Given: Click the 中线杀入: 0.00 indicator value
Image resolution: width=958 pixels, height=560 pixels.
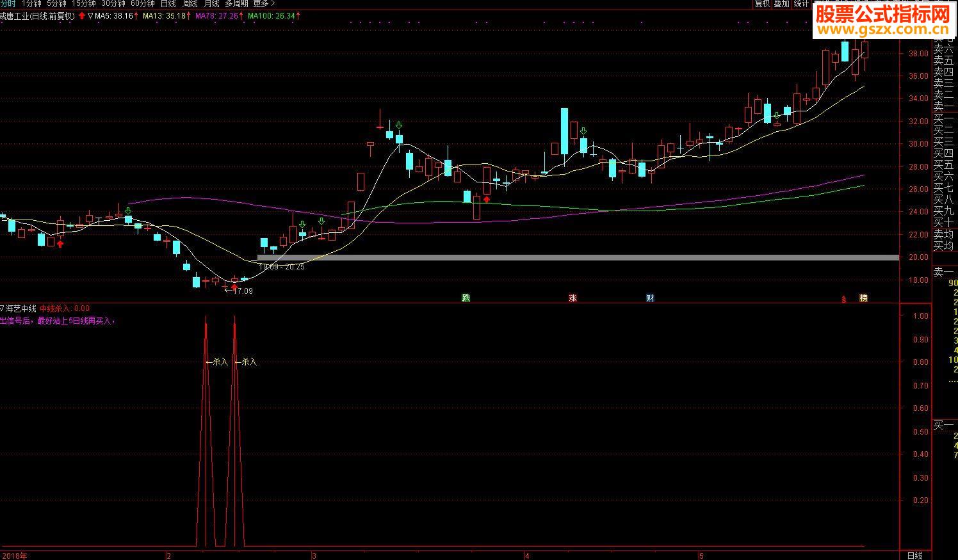Looking at the screenshot, I should pos(65,308).
